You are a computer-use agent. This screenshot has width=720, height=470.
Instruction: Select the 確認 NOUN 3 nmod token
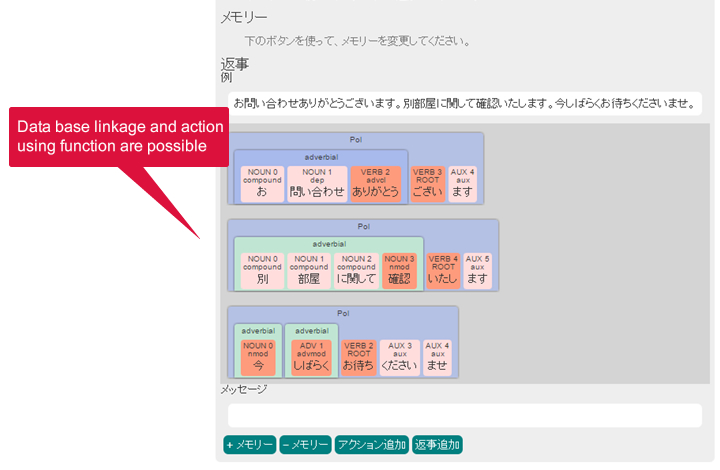[400, 271]
